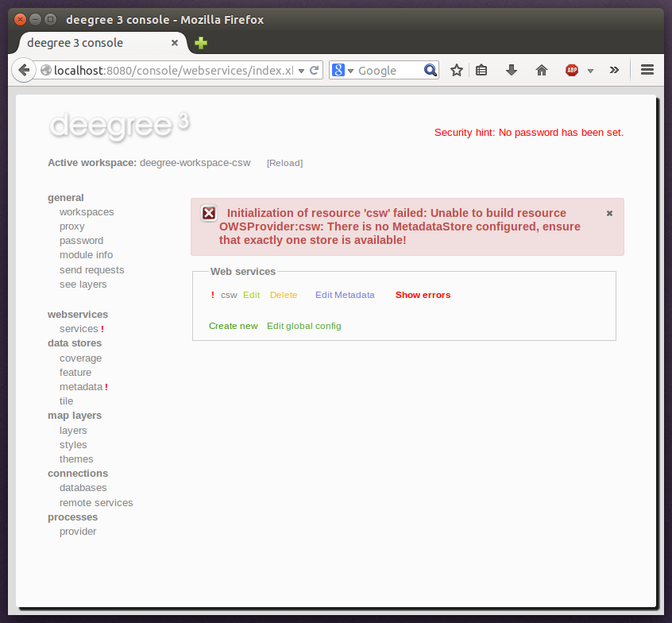Click the browser back arrow button
Image resolution: width=672 pixels, height=623 pixels.
tap(24, 70)
